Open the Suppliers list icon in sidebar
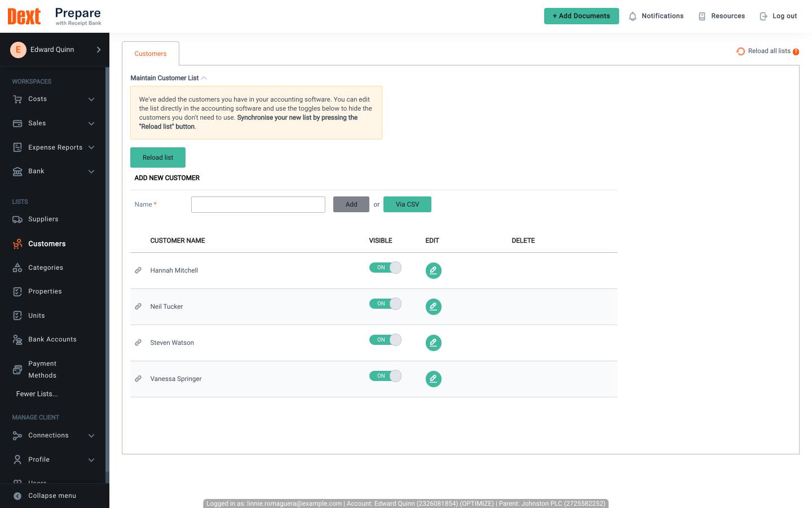This screenshot has width=812, height=508. 17,219
